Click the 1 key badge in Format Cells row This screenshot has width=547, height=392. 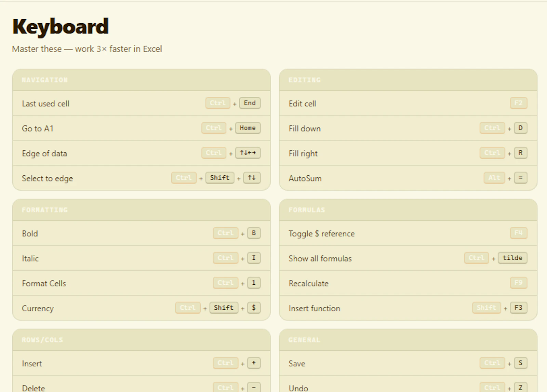[x=254, y=283]
